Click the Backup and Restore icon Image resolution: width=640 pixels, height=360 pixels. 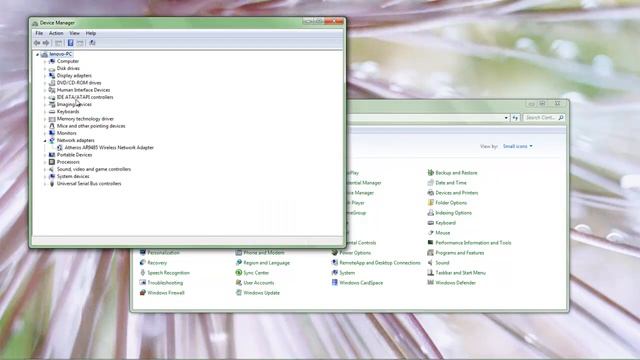(430, 173)
